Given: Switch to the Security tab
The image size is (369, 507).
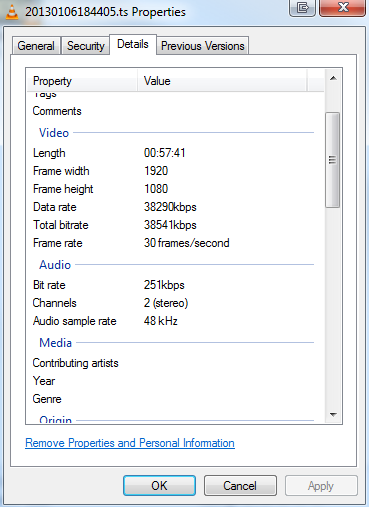Looking at the screenshot, I should [86, 46].
